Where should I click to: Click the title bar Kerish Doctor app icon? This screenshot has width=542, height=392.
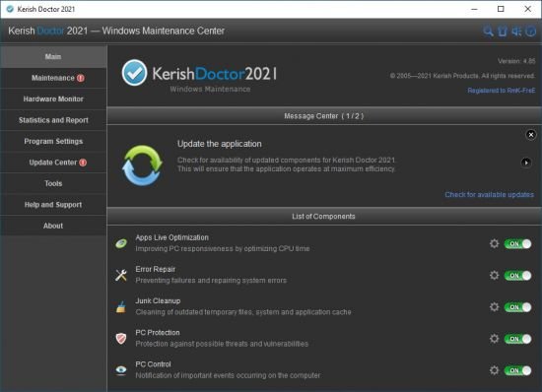11,9
